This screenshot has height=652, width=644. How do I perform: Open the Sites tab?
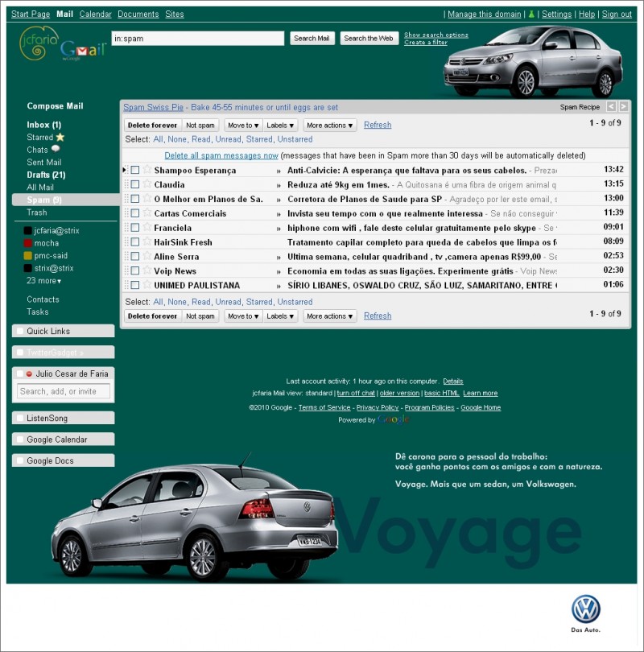(174, 14)
